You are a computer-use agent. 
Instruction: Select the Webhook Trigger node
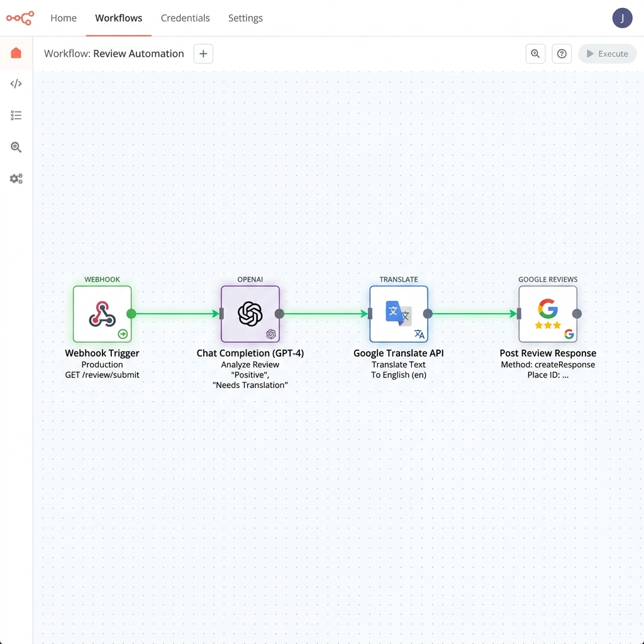pos(103,314)
